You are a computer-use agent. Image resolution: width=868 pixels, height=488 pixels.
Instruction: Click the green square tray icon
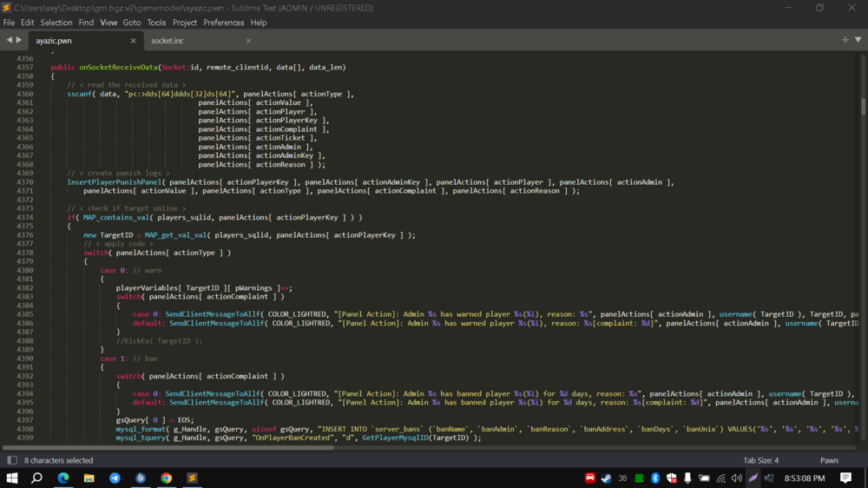(639, 478)
